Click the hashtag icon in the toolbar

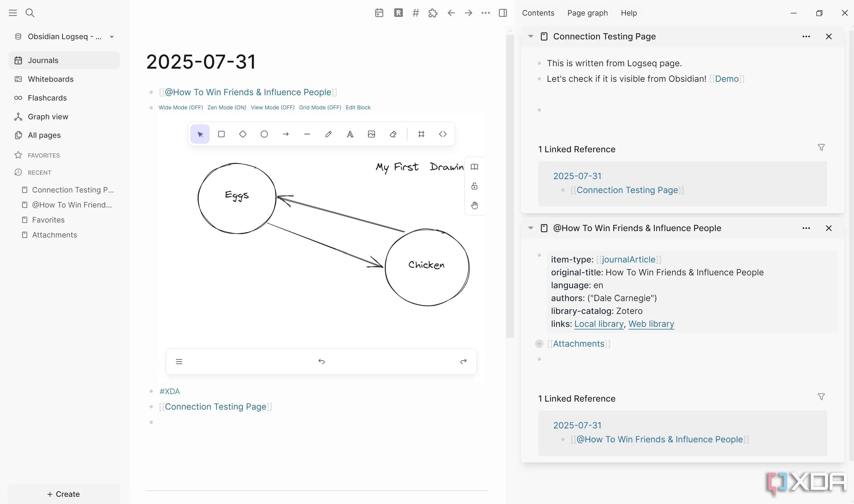(x=416, y=13)
